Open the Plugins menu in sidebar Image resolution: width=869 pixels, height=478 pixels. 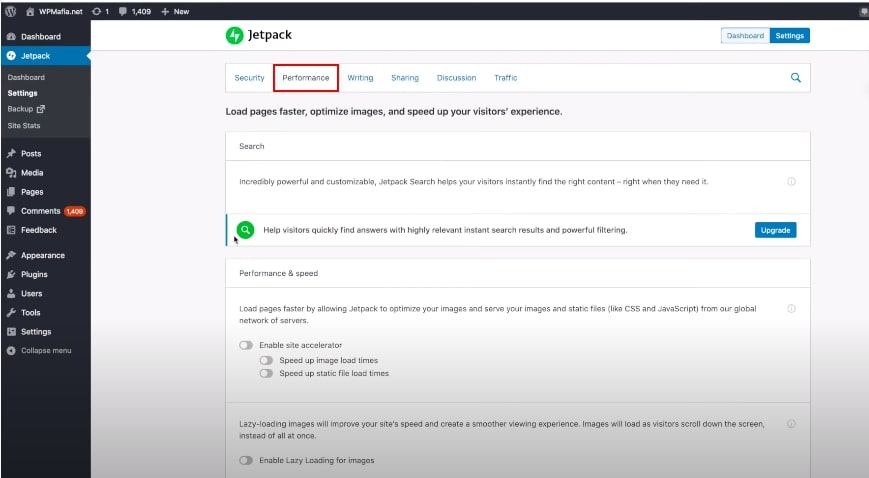point(34,274)
